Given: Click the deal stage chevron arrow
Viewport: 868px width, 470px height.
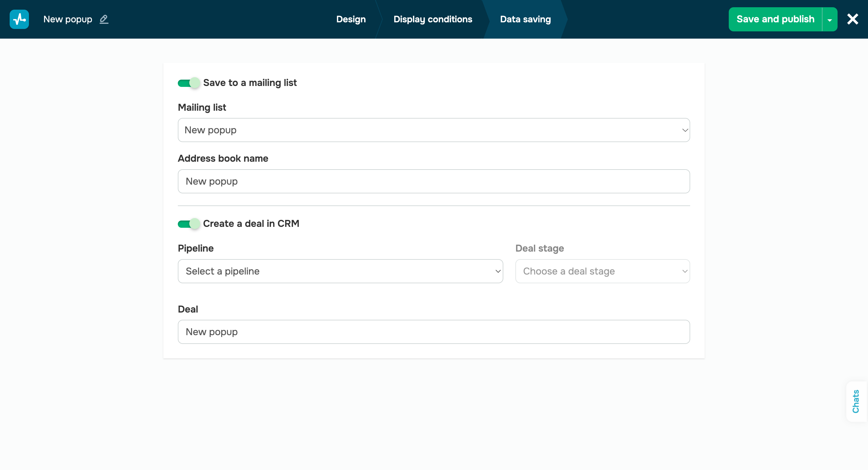Looking at the screenshot, I should 685,271.
